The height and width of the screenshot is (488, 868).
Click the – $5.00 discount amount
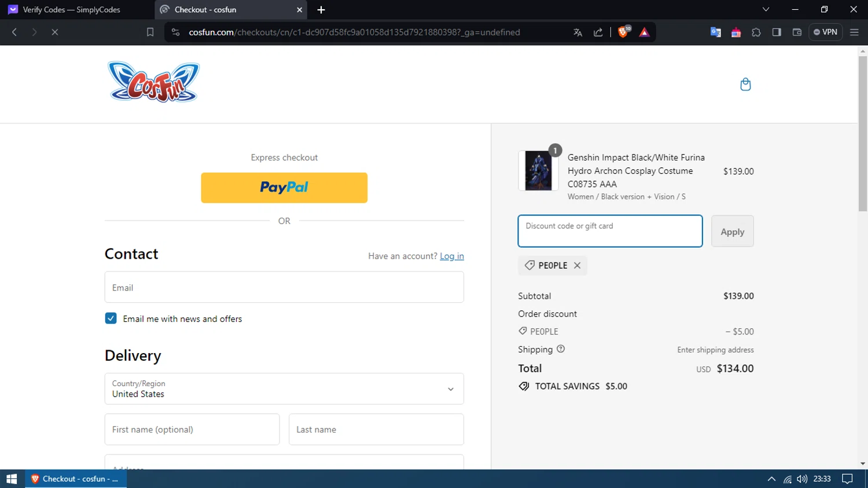(x=740, y=332)
